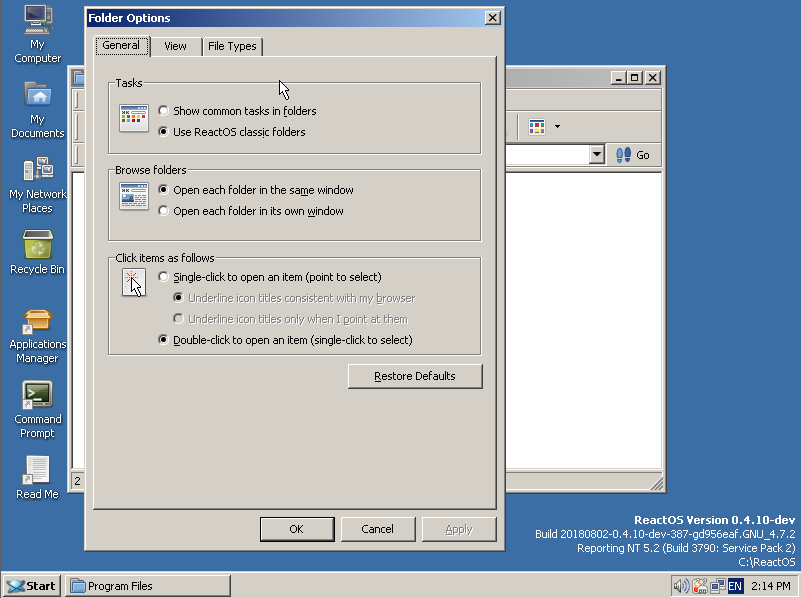Open My Documents desktop icon
801x598 pixels.
(37, 95)
